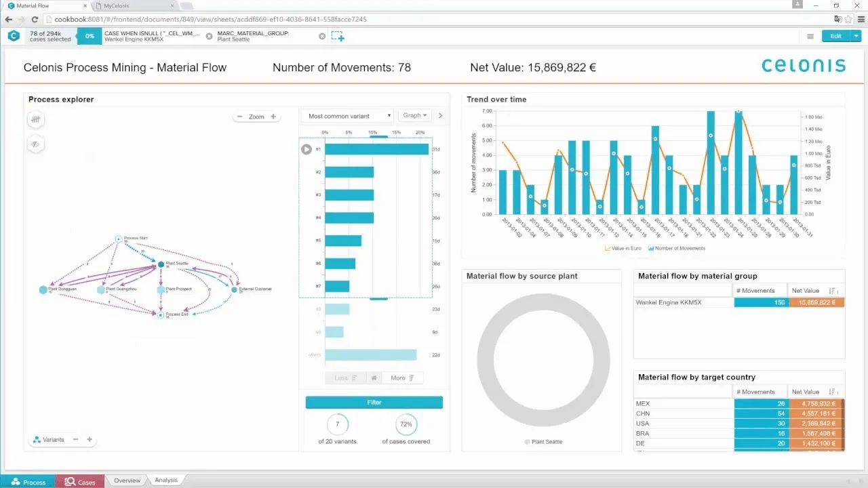Click the More variants button
Screen dimensions: 868x488
click(402, 378)
